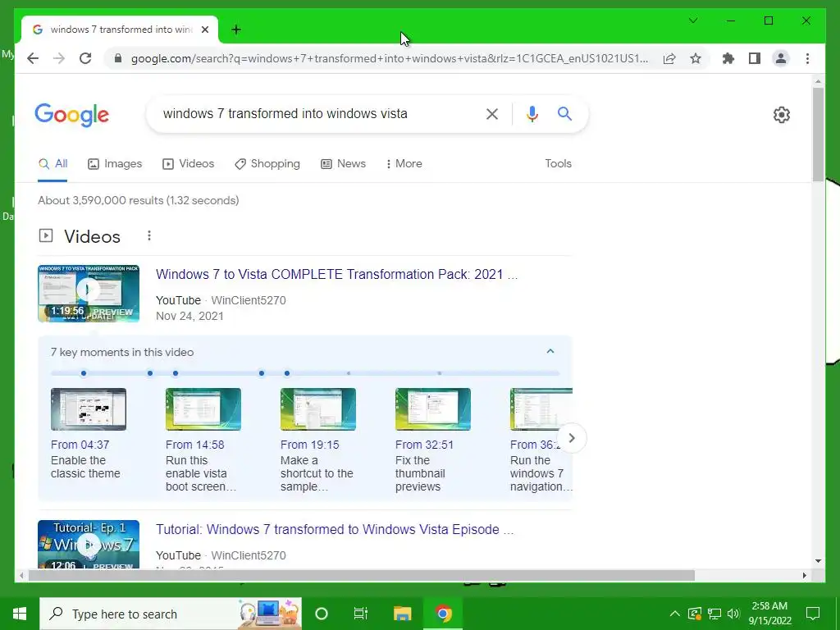Click Chrome icon on taskbar
This screenshot has height=630, width=840.
point(443,614)
